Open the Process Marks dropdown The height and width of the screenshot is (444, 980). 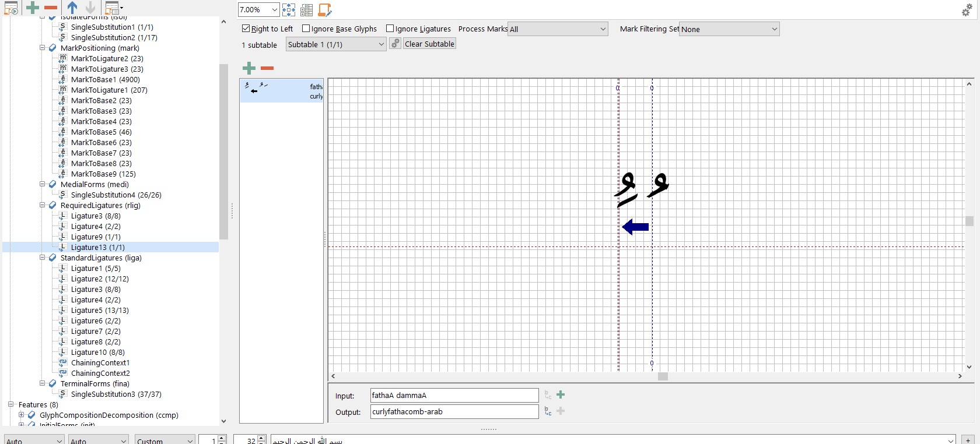coord(558,29)
